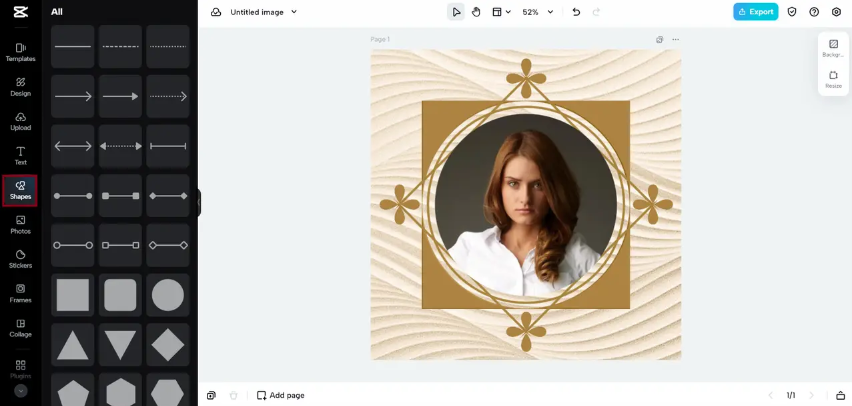Add the upward triangle shape

[73, 345]
